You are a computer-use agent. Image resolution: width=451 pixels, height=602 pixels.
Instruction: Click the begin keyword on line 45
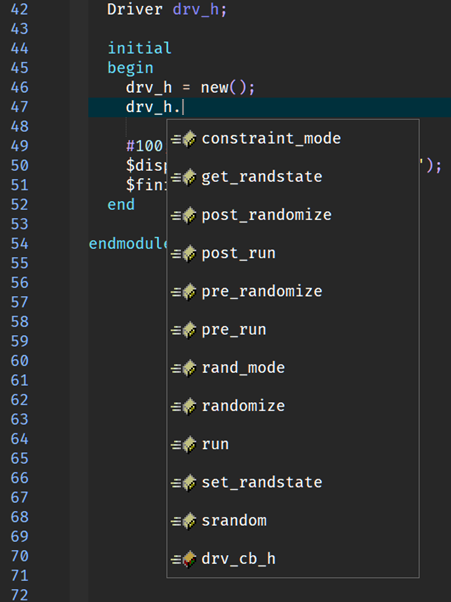click(130, 68)
